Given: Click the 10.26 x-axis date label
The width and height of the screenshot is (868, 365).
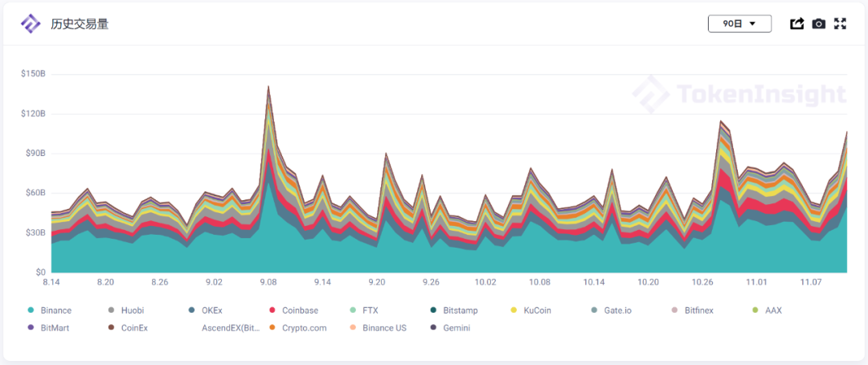Looking at the screenshot, I should [x=702, y=282].
